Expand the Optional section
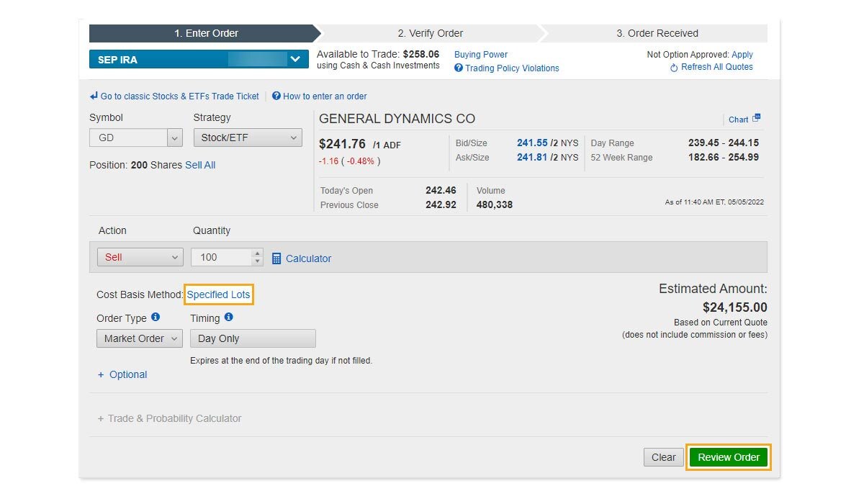This screenshot has width=864, height=504. coord(122,374)
